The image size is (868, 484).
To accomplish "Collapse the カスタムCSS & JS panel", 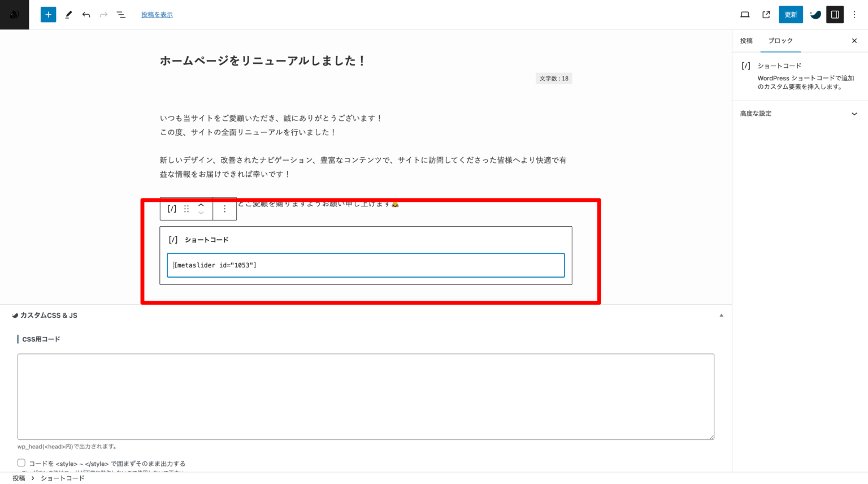I will coord(721,315).
